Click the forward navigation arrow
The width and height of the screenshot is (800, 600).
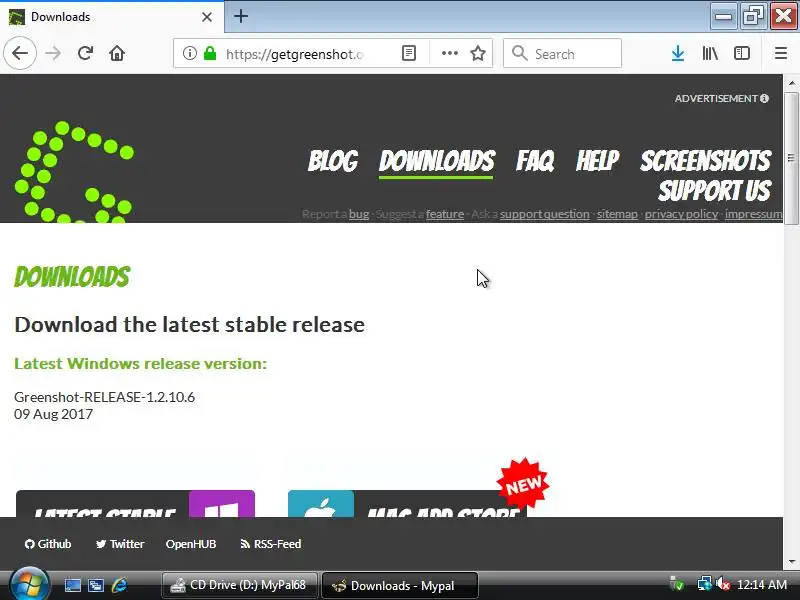53,53
